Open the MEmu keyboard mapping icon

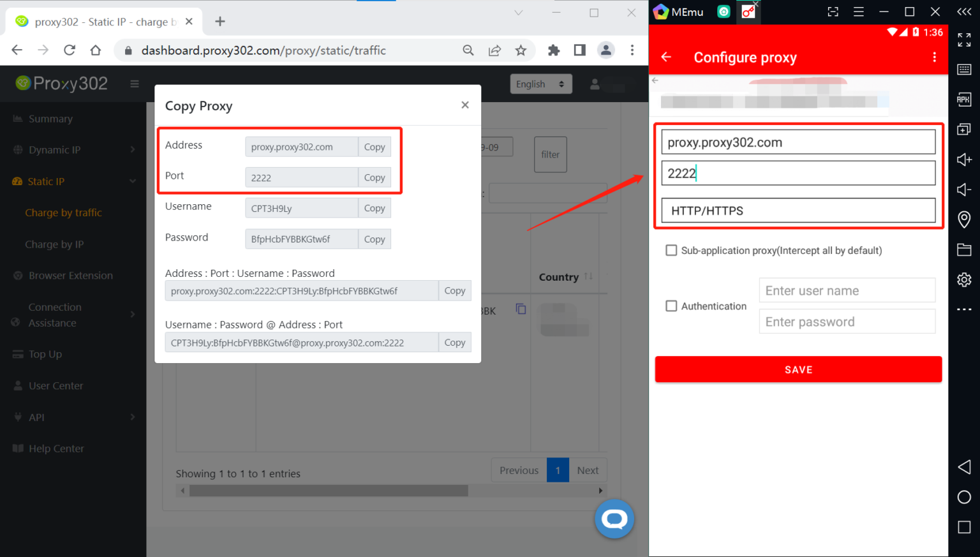(x=964, y=69)
